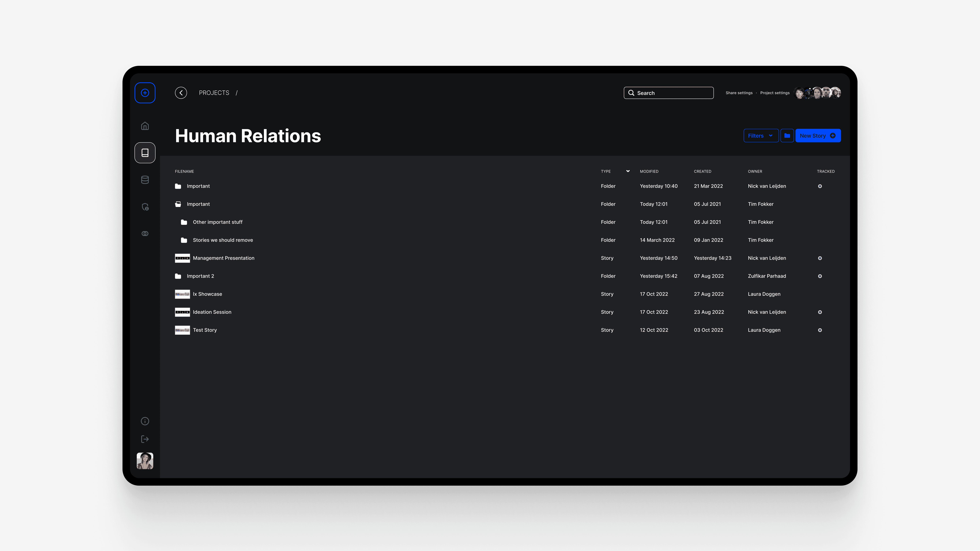Viewport: 980px width, 551px height.
Task: Sort by the FILENAME column header
Action: click(184, 171)
